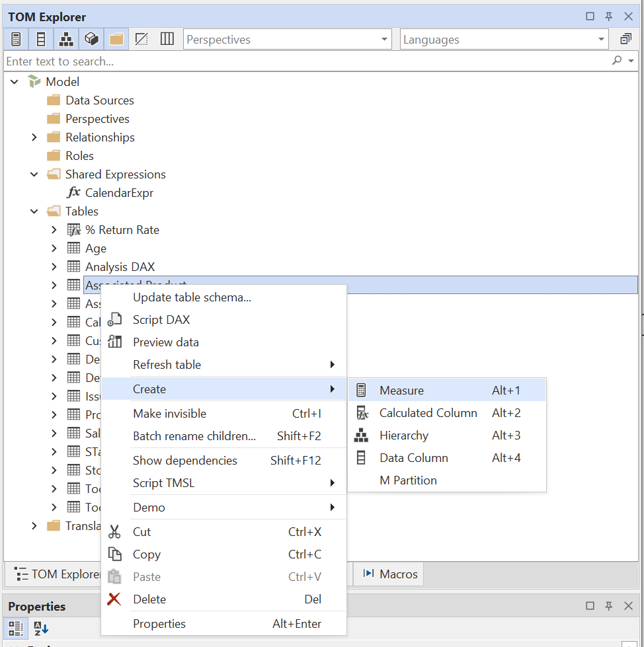Click the show hidden objects toolbar icon
Viewport: 644px width, 647px height.
click(x=141, y=40)
